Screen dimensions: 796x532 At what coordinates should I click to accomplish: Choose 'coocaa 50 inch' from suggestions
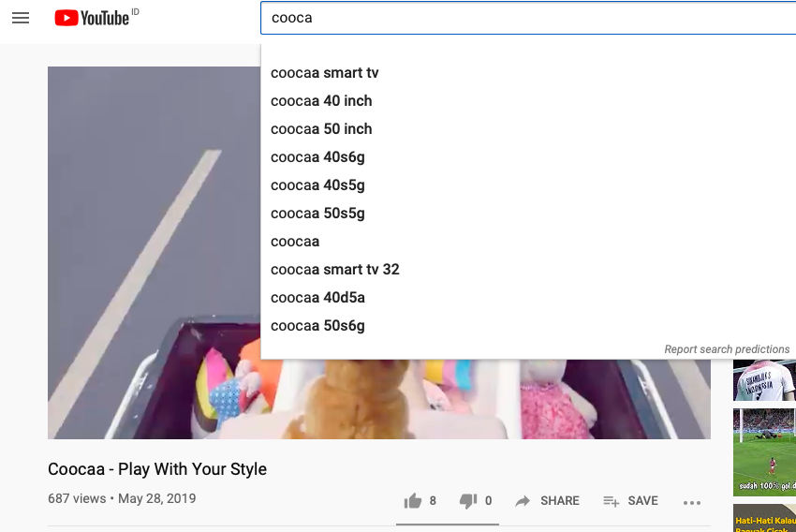(x=321, y=129)
